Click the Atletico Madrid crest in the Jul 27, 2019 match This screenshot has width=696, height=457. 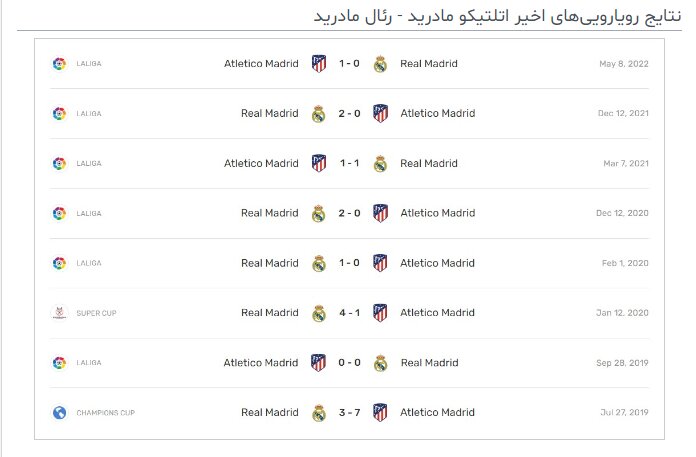[380, 413]
